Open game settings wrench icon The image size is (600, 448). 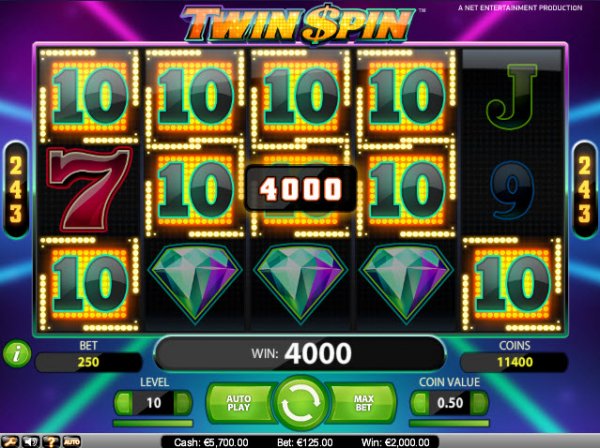[11, 442]
